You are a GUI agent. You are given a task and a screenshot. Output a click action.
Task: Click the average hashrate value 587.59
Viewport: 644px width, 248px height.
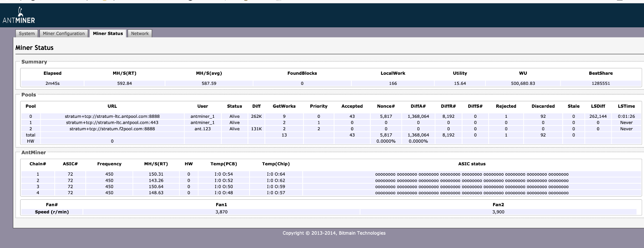(x=209, y=83)
